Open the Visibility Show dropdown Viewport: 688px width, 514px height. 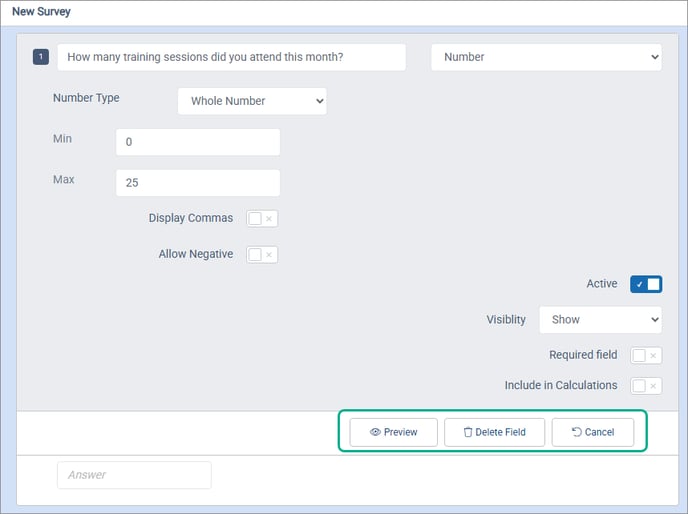(x=600, y=320)
